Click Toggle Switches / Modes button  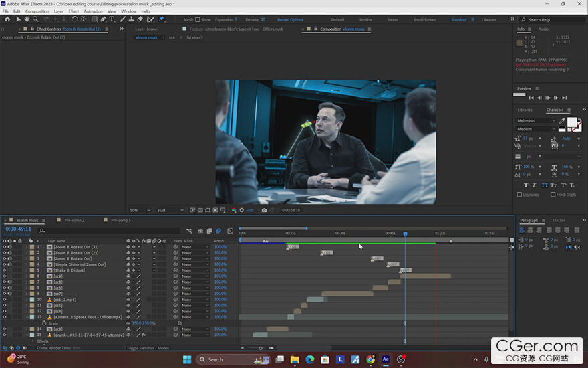(x=147, y=348)
